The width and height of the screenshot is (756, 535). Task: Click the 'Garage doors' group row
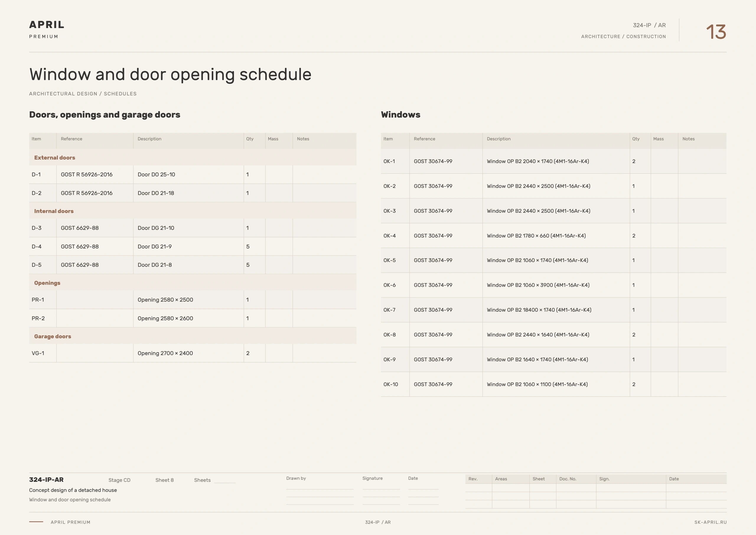193,336
